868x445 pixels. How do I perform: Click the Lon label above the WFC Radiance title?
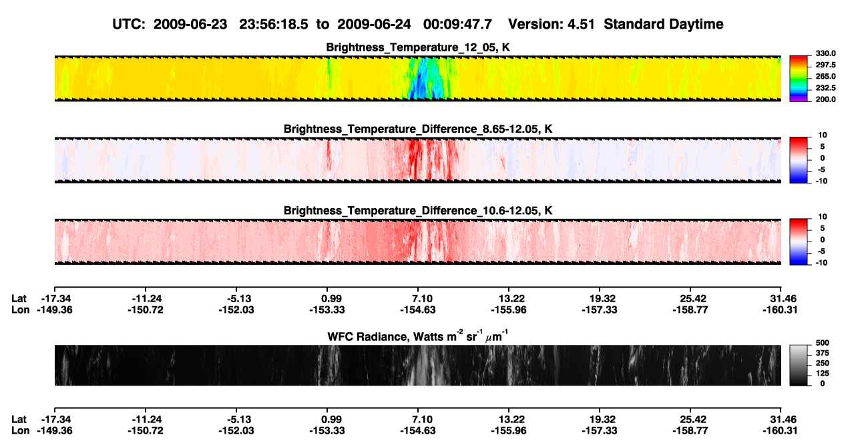(21, 310)
